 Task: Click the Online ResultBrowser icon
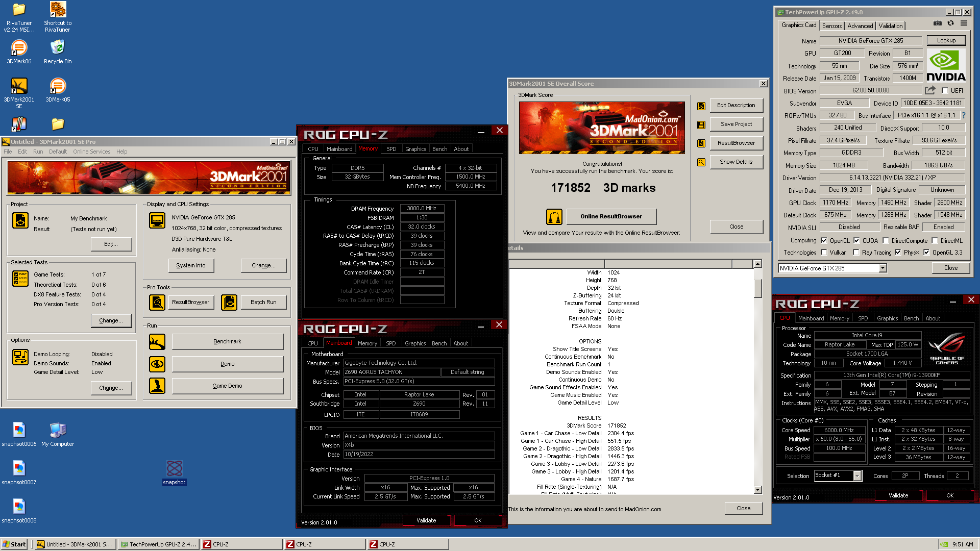tap(554, 216)
